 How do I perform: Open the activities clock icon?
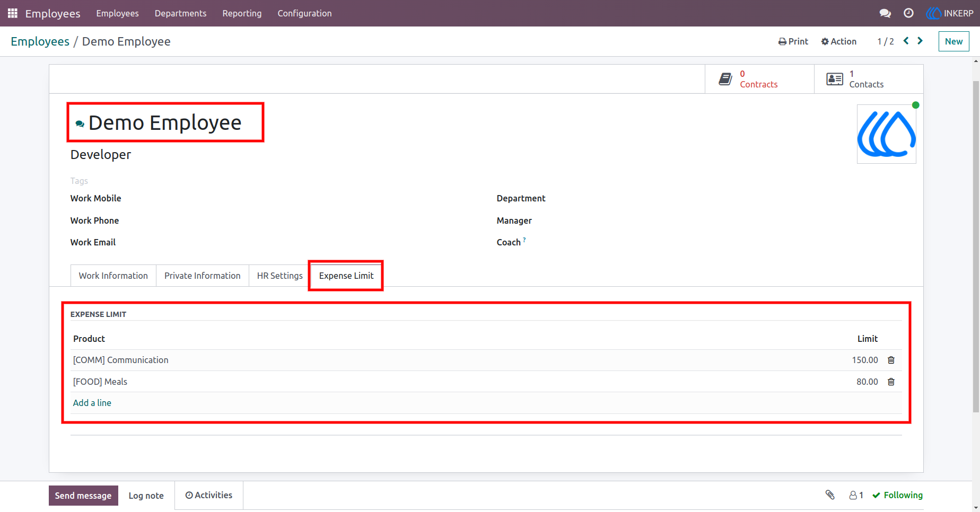(908, 13)
